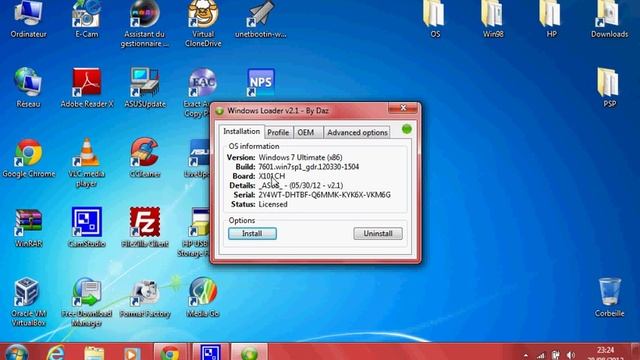This screenshot has height=360, width=640.
Task: Open the Windows Start menu
Action: (x=16, y=353)
